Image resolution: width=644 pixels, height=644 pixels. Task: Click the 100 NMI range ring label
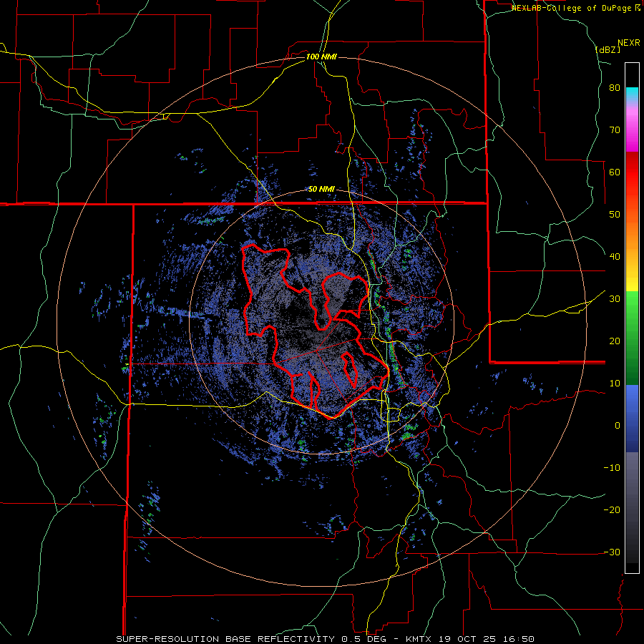pos(321,57)
